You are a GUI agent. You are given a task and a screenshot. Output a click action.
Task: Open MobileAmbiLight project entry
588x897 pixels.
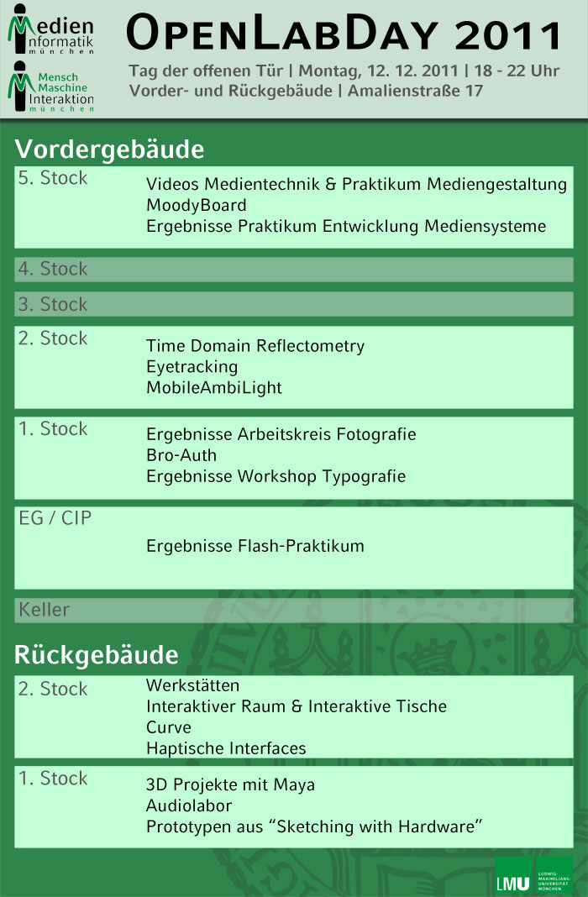(214, 388)
